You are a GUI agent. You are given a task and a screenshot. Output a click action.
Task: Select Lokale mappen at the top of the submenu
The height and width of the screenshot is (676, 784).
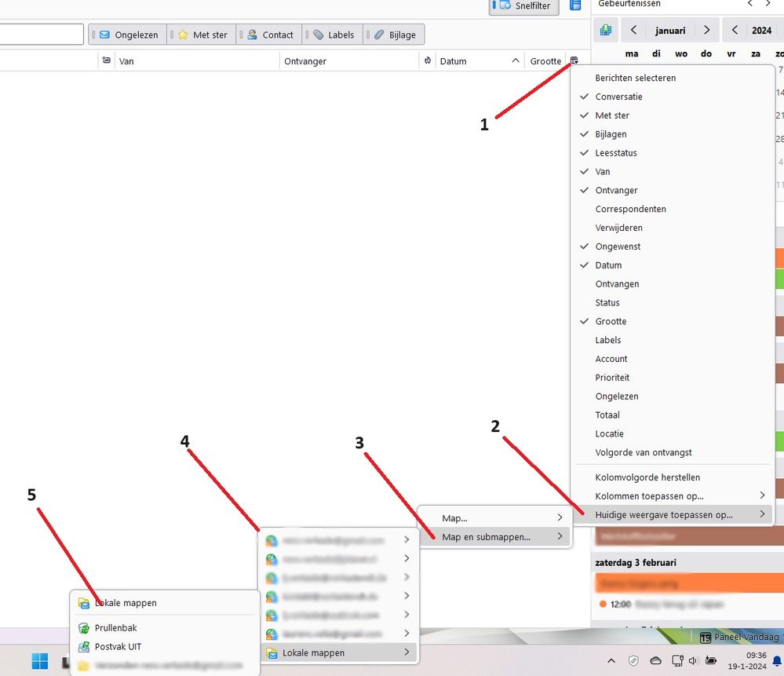[126, 603]
